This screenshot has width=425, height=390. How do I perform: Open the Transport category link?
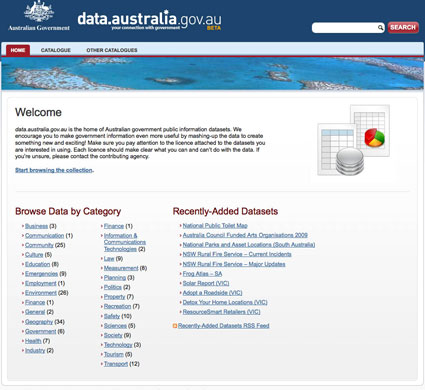[x=116, y=364]
